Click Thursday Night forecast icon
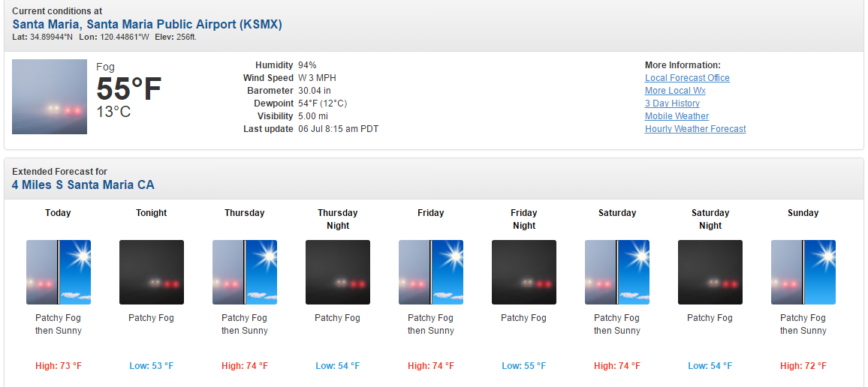Viewport: 868px width, 387px height. click(x=338, y=272)
